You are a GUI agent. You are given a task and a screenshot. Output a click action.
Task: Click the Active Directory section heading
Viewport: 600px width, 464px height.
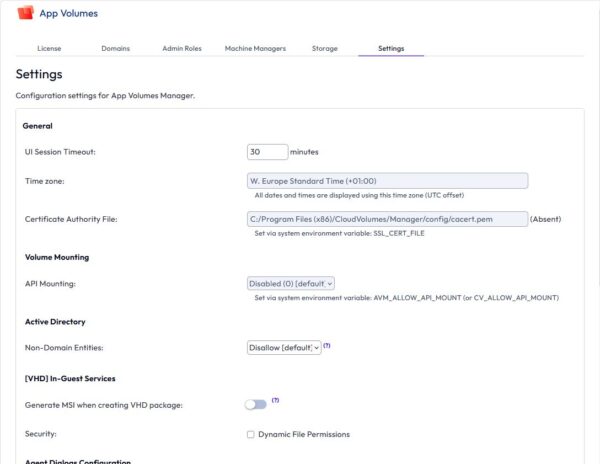point(55,322)
